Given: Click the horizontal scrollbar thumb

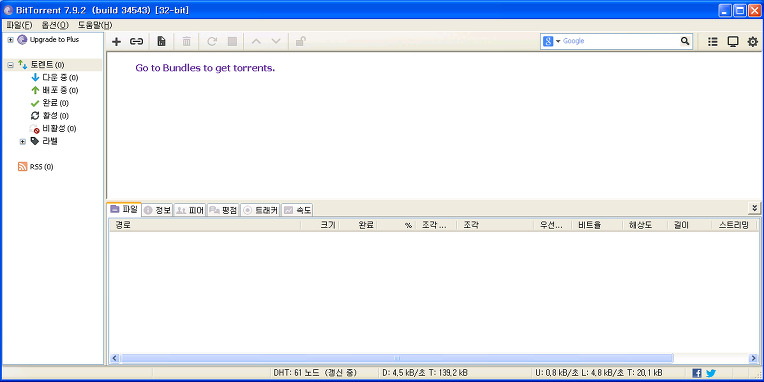Looking at the screenshot, I should tap(397, 358).
